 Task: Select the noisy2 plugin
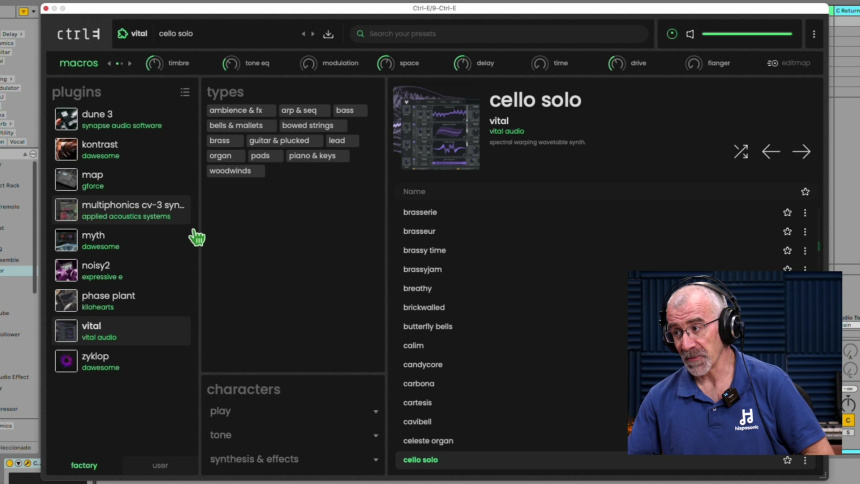(x=121, y=270)
